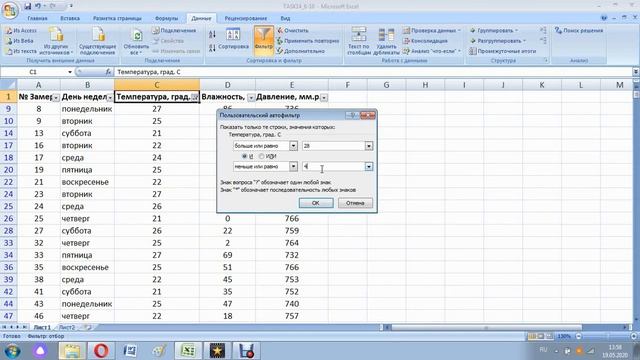Click Remove Duplicates (Удалить дубликаты)

coord(386,41)
